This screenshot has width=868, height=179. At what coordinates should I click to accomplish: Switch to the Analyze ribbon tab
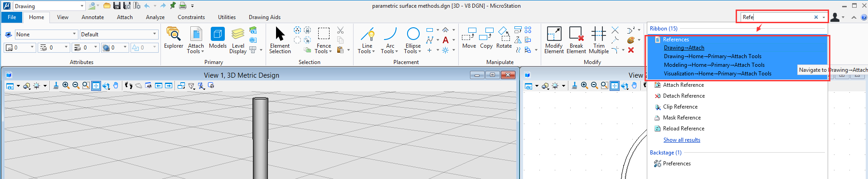(x=155, y=17)
